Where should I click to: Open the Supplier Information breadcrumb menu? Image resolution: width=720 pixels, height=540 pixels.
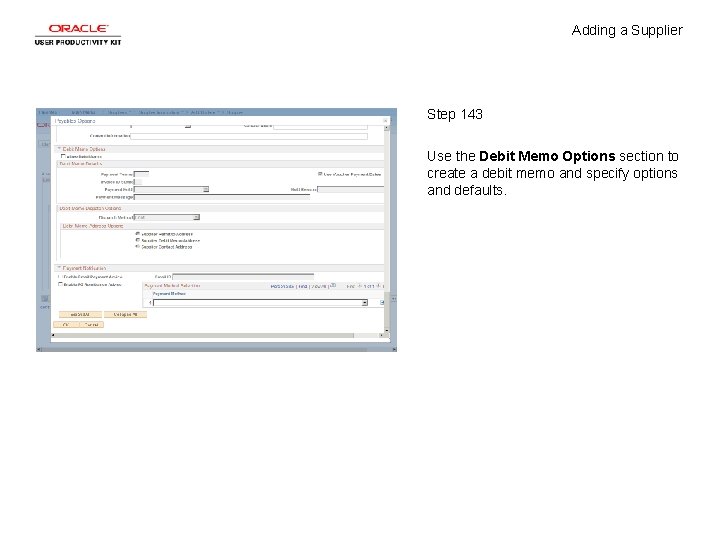(x=159, y=112)
